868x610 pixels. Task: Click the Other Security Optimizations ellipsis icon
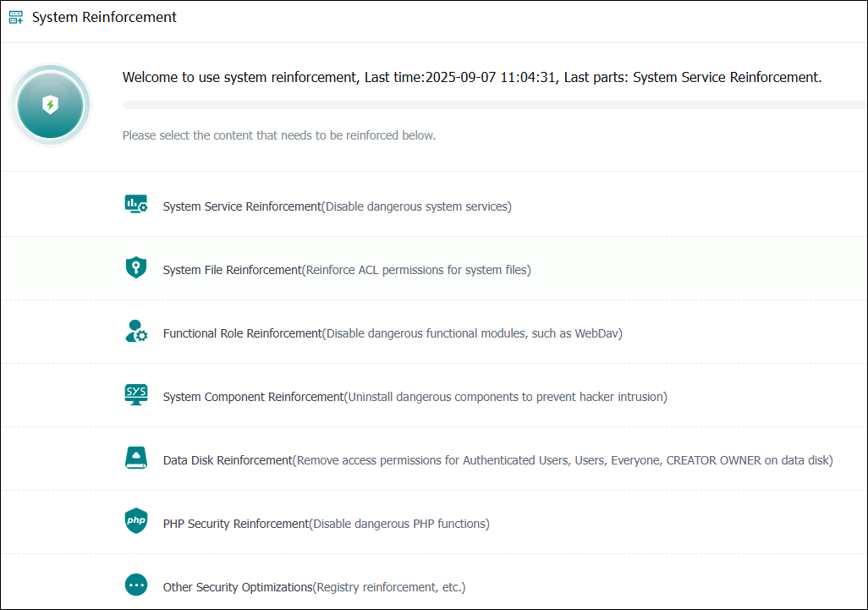click(135, 585)
